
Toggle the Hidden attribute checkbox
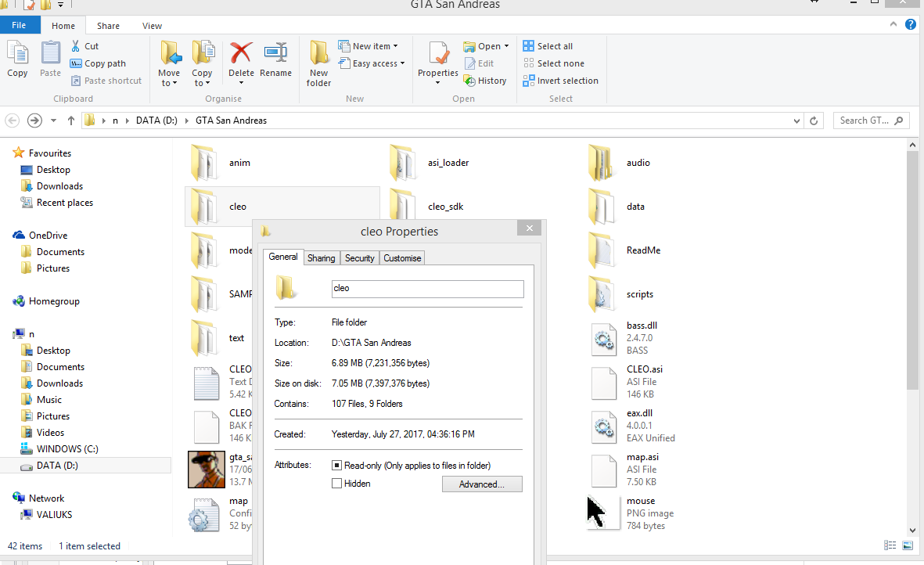coord(336,484)
